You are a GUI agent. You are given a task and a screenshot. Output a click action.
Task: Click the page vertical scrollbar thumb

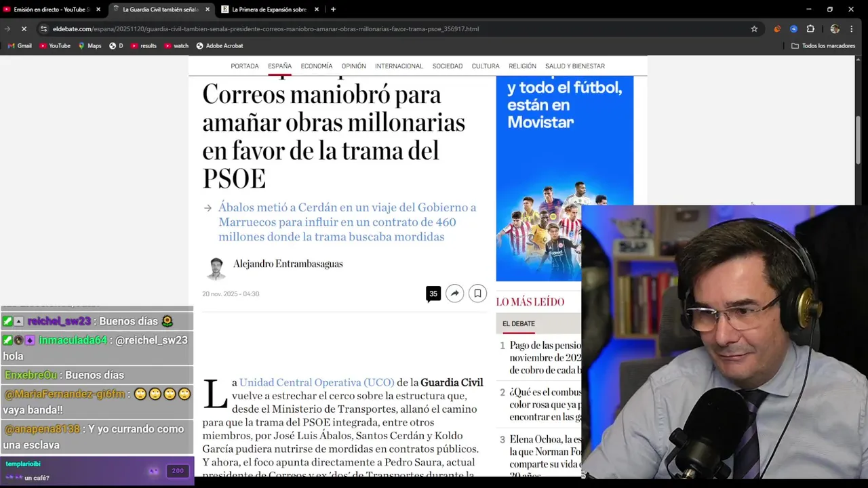(x=859, y=140)
